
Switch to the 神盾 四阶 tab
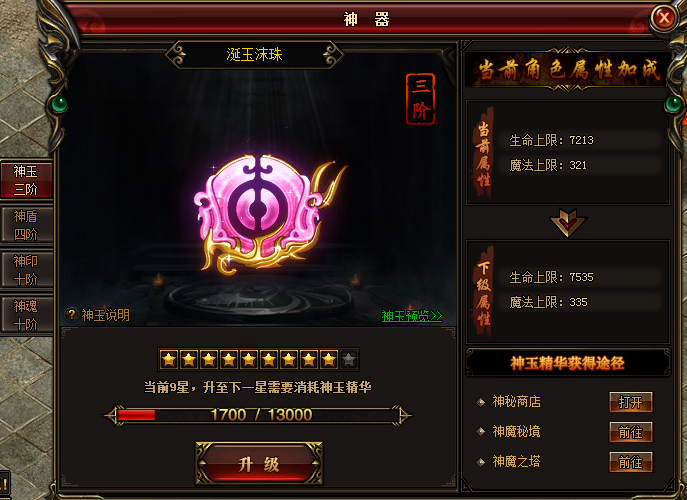click(26, 225)
